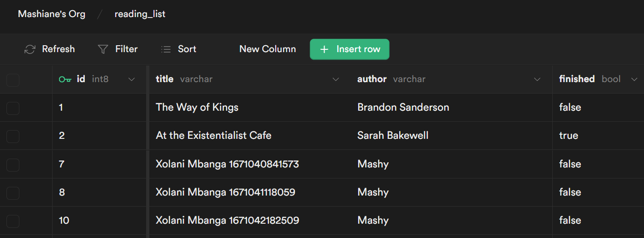Viewport: 644px width, 238px height.
Task: Click the Refresh circular arrows icon
Action: [30, 49]
